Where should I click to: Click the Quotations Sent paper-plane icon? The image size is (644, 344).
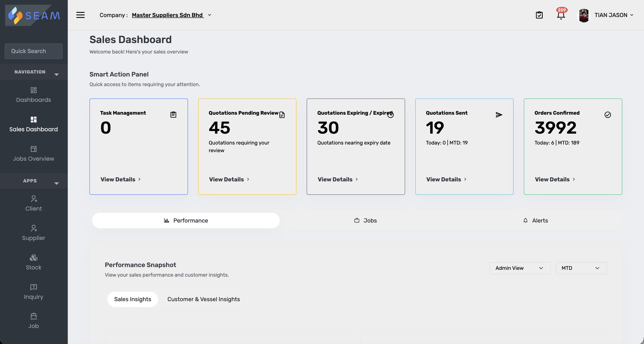(x=499, y=115)
